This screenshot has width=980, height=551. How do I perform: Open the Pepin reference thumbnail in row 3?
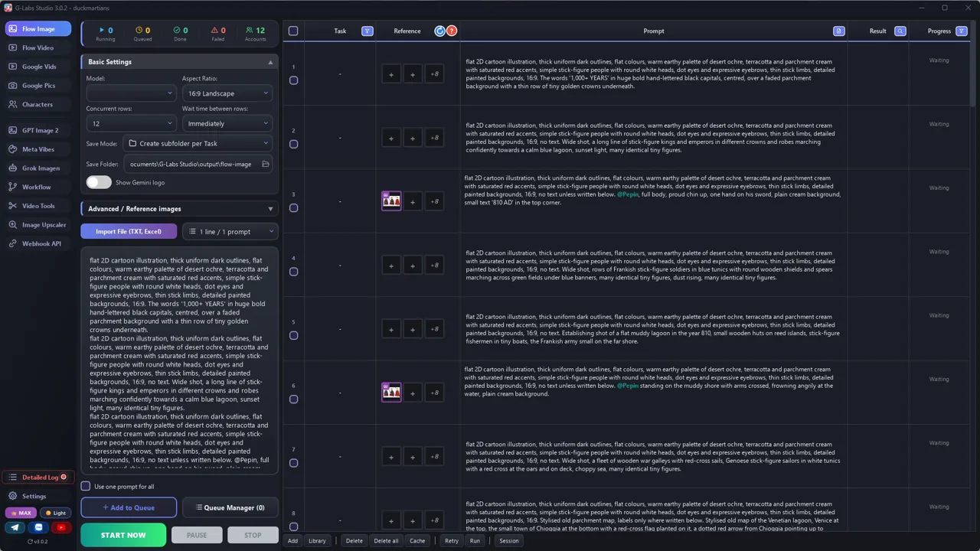(391, 201)
